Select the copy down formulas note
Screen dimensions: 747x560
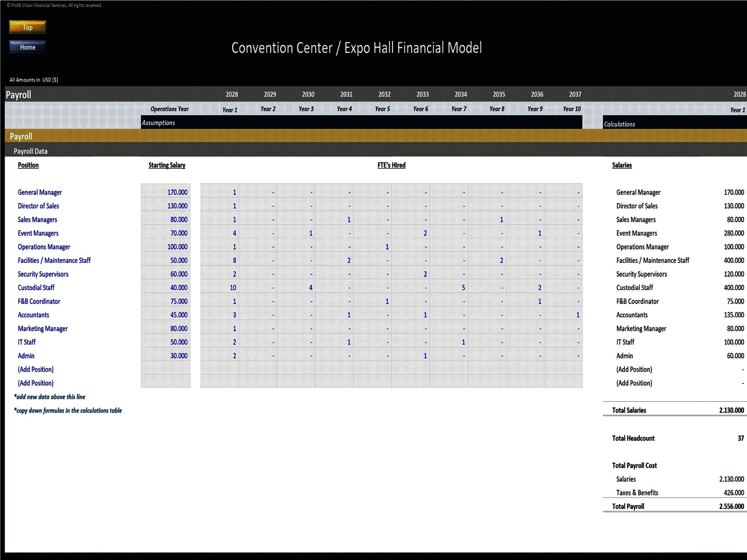(68, 410)
